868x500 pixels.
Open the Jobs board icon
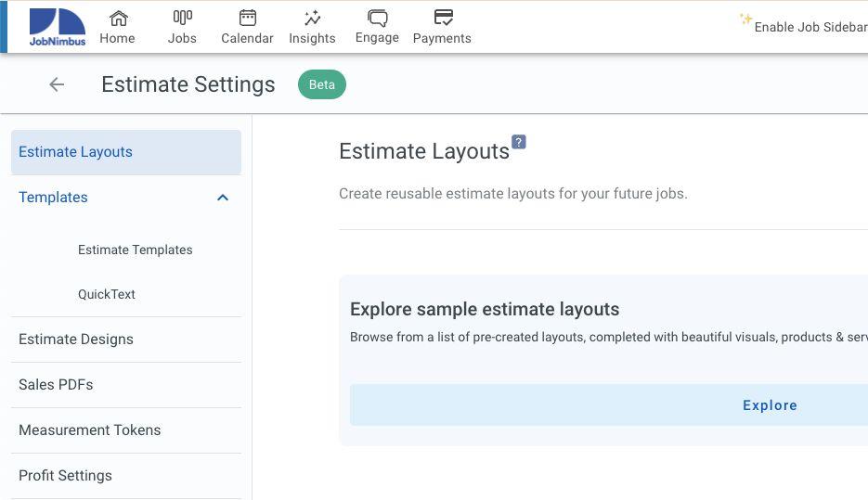pyautogui.click(x=182, y=19)
